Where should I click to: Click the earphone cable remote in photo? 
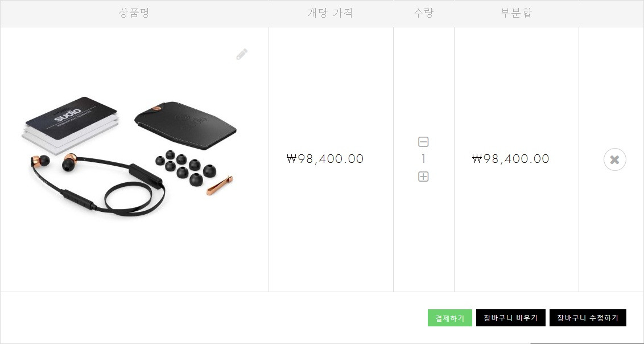point(146,177)
